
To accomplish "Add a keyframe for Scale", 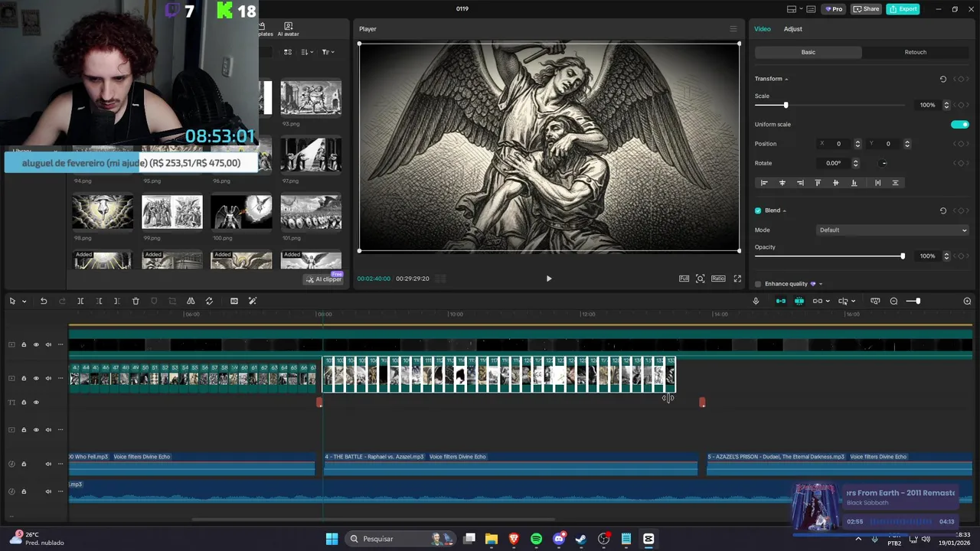I will pos(961,105).
